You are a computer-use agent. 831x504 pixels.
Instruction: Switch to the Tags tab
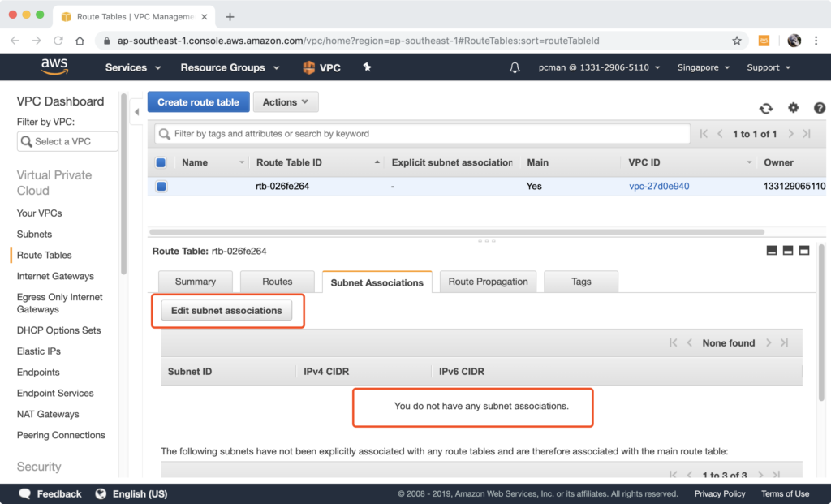[x=581, y=282]
